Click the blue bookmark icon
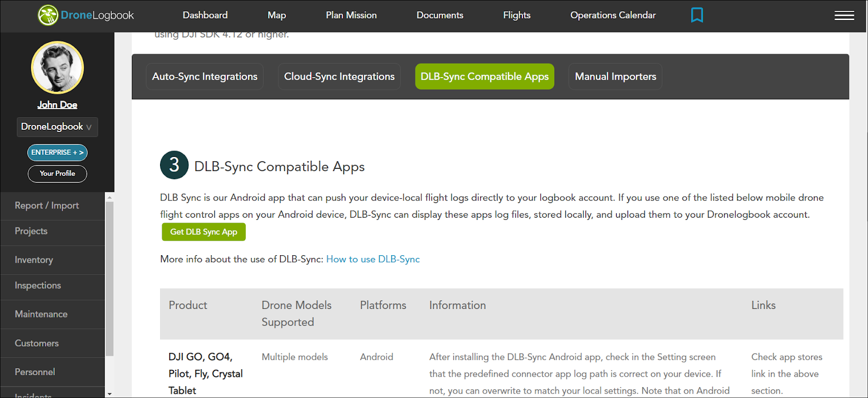This screenshot has width=868, height=398. coord(697,15)
